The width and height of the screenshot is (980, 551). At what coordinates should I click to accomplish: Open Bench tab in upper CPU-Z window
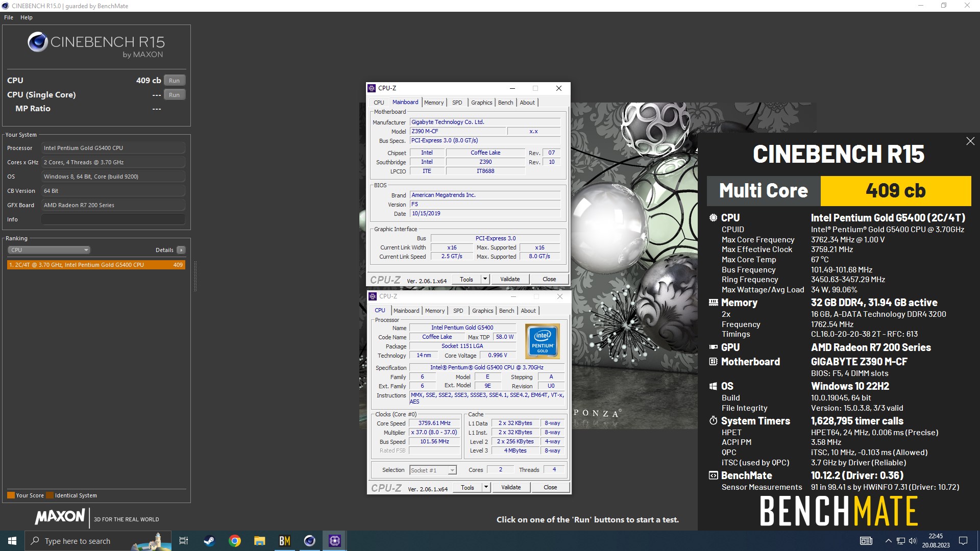point(506,103)
